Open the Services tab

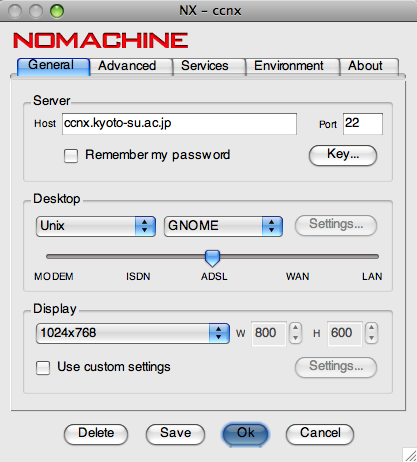click(x=209, y=66)
